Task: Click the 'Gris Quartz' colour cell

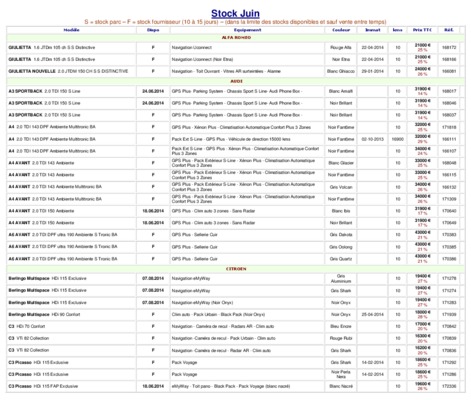Action: [341, 259]
